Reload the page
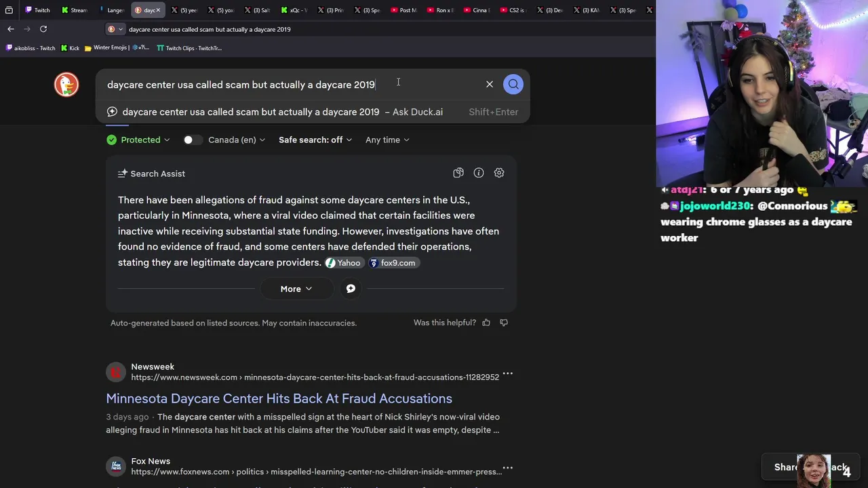868x488 pixels. click(43, 29)
